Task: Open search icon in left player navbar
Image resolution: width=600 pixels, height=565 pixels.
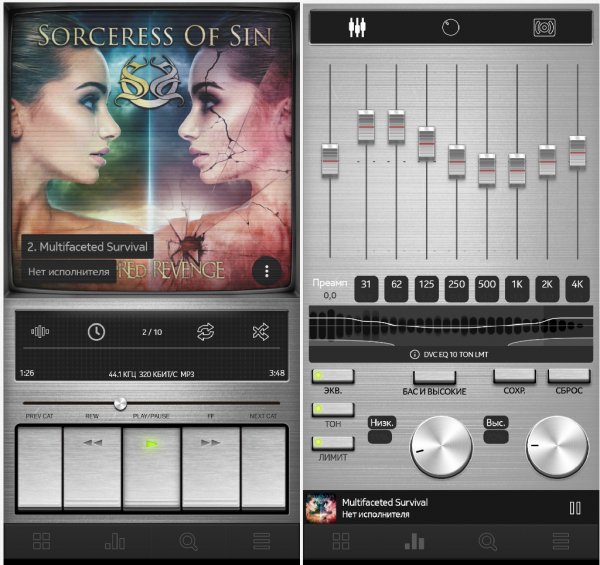Action: 188,541
